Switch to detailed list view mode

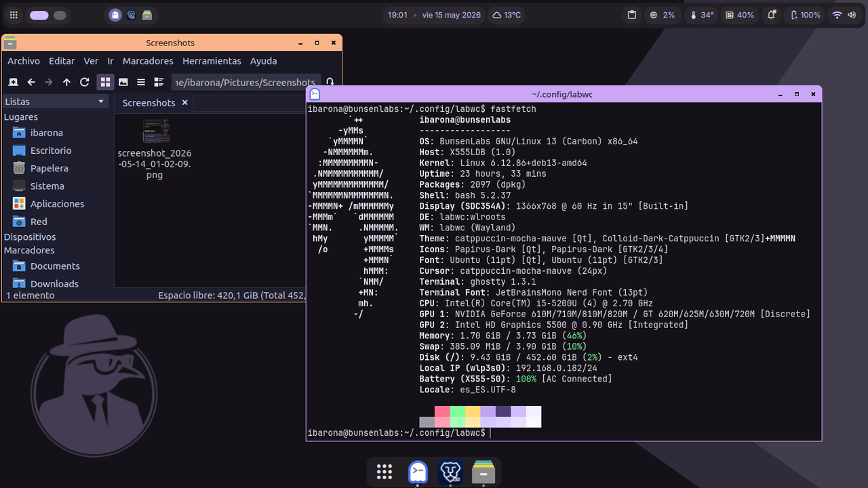point(159,82)
